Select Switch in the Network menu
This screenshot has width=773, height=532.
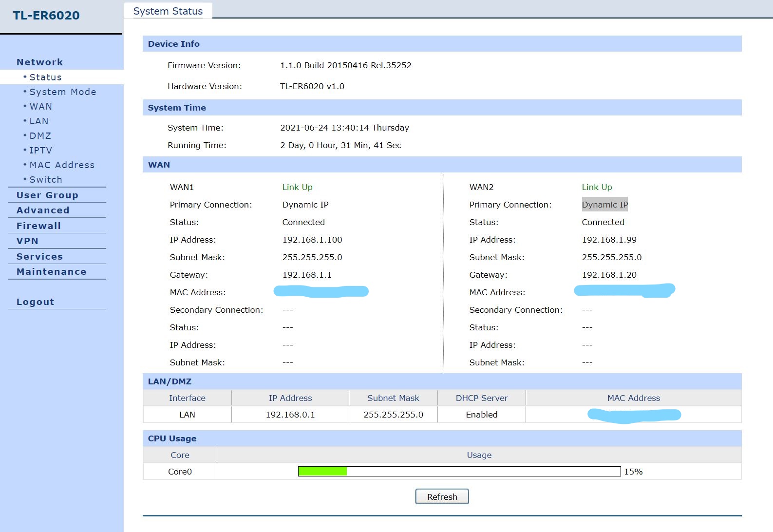coord(46,180)
